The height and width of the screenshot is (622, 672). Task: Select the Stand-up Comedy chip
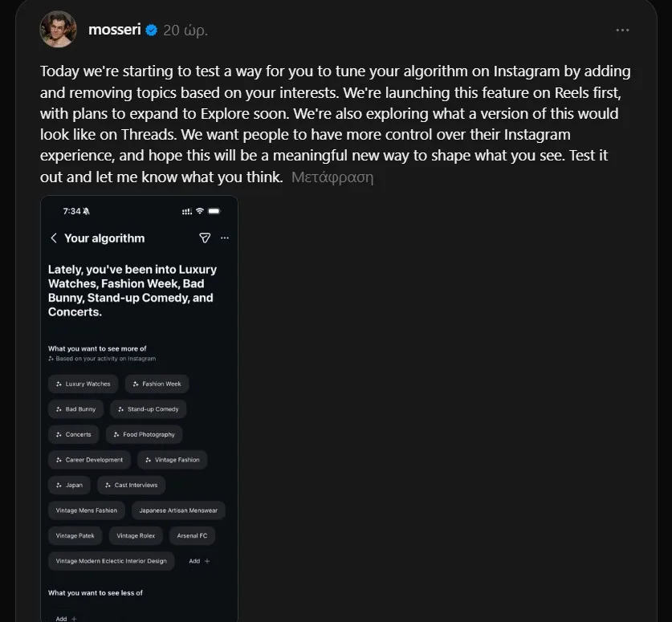(149, 409)
